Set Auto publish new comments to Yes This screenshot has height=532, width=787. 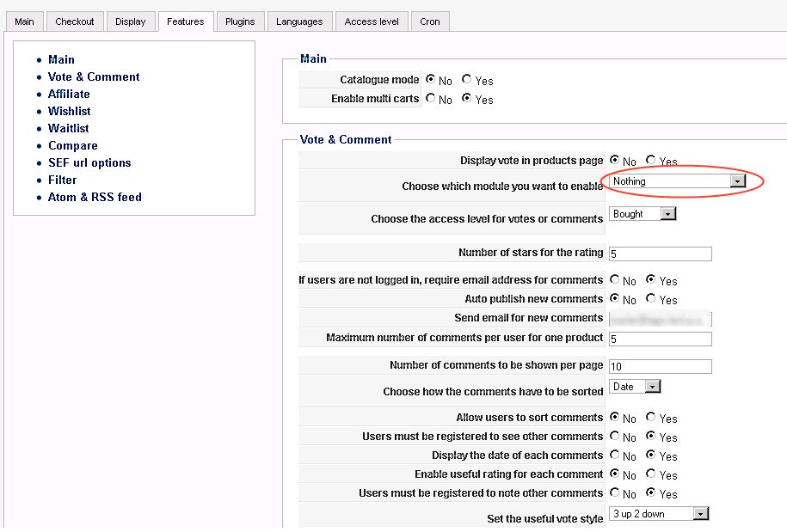[x=650, y=299]
